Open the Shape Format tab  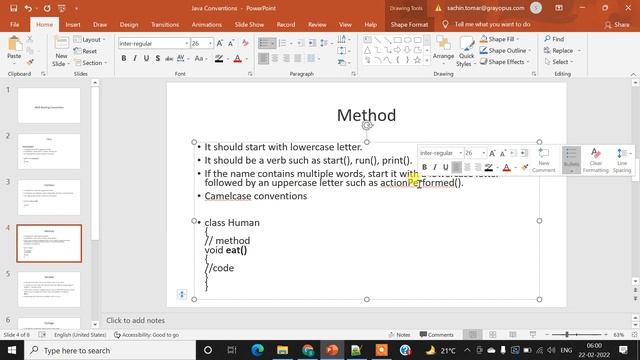tap(409, 24)
